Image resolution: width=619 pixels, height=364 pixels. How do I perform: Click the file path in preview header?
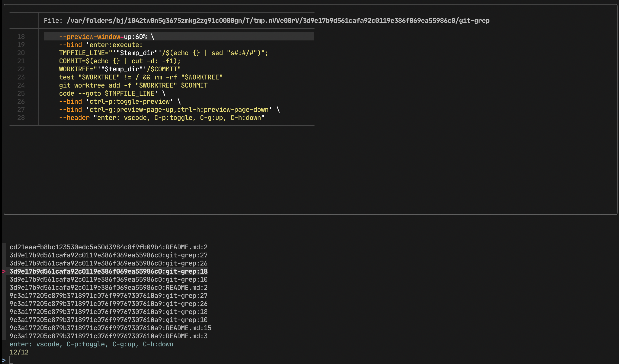point(278,21)
